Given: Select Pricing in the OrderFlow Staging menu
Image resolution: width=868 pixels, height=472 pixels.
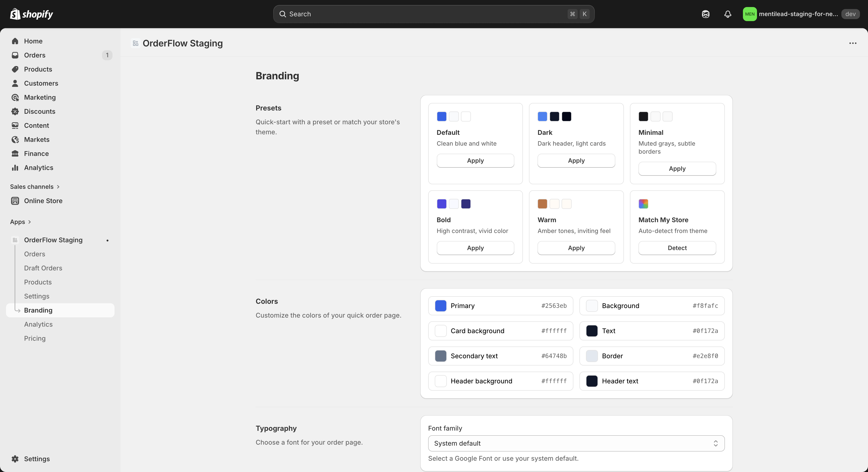Looking at the screenshot, I should click(35, 338).
